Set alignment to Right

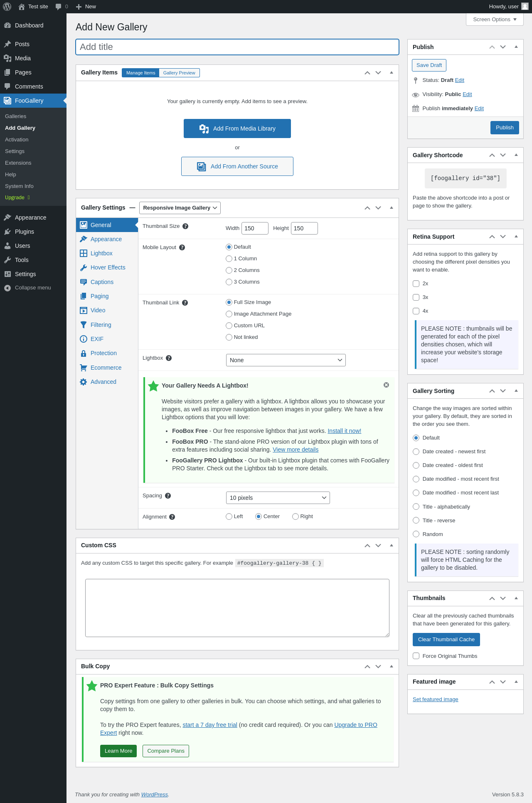coord(296,516)
